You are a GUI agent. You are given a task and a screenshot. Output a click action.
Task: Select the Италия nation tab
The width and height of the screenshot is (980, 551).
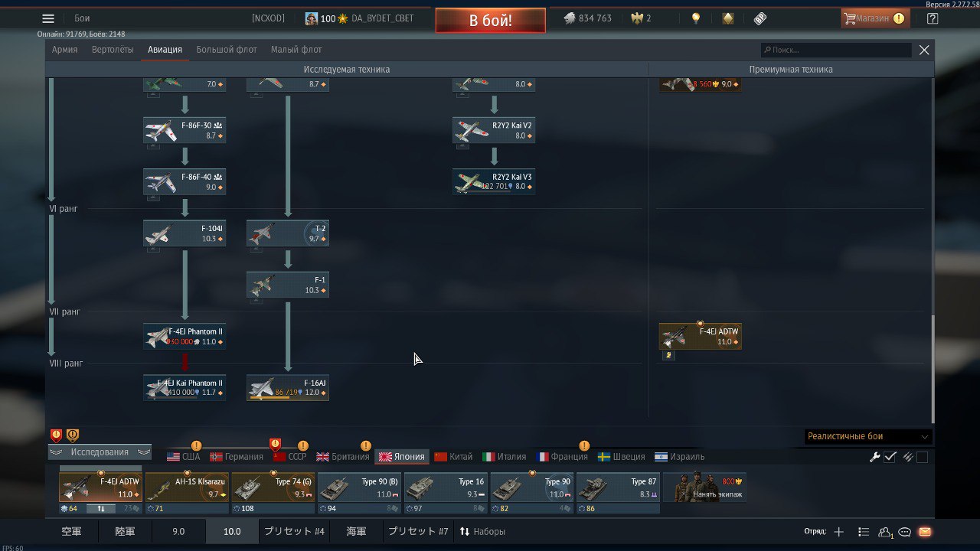point(505,457)
